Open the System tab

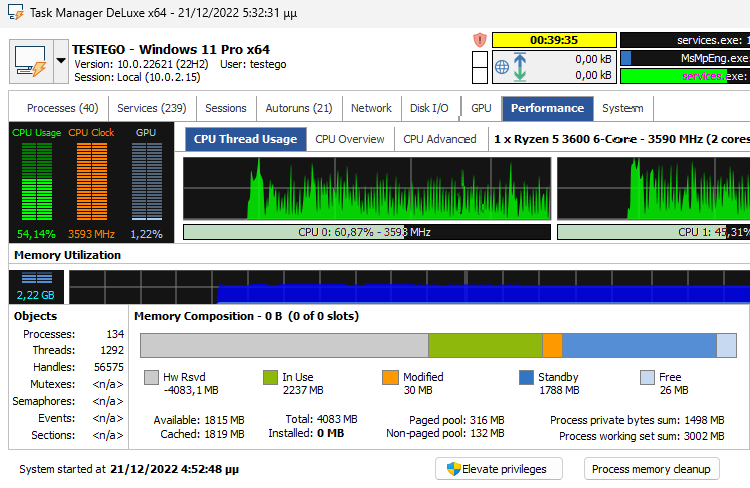point(623,108)
